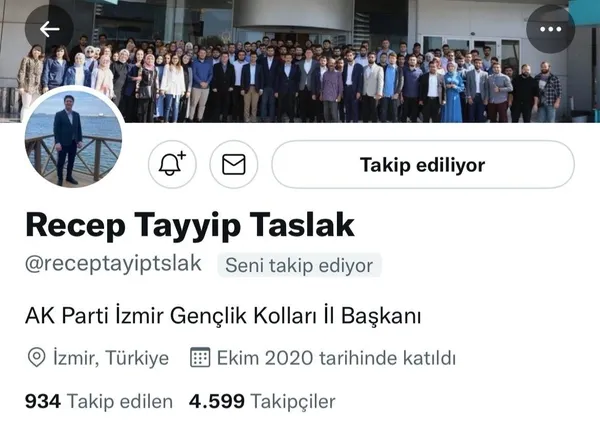View the circular profile photo
Screen dimensions: 600x430
click(x=73, y=137)
